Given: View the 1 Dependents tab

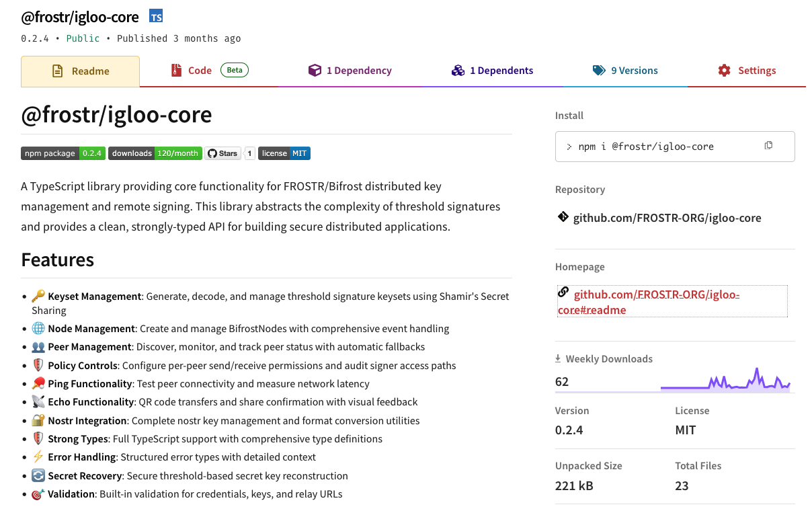Looking at the screenshot, I should (492, 71).
